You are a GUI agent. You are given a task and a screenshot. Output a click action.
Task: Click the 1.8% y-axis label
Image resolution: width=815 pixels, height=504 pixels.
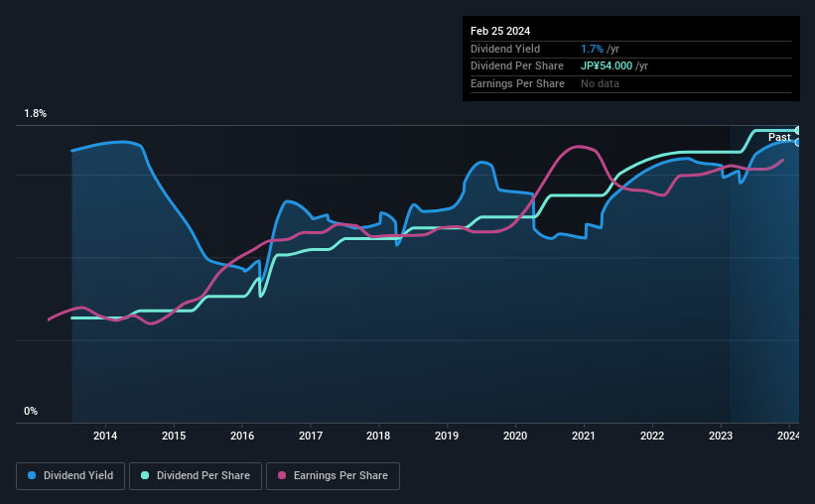[x=36, y=114]
